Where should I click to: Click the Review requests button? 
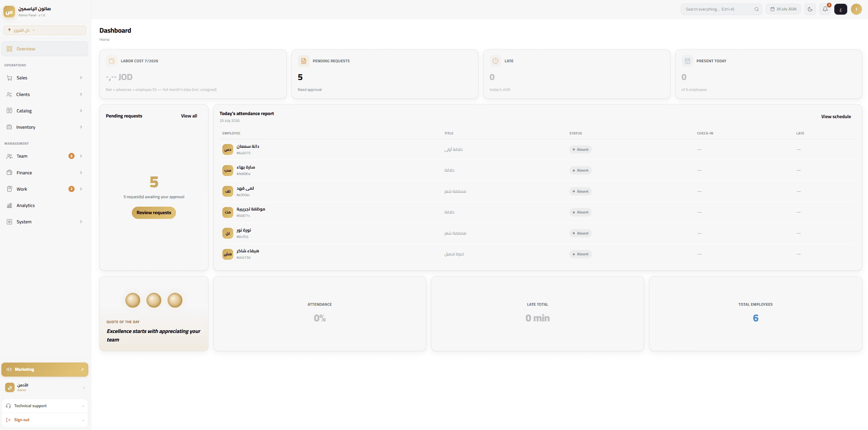(x=154, y=213)
